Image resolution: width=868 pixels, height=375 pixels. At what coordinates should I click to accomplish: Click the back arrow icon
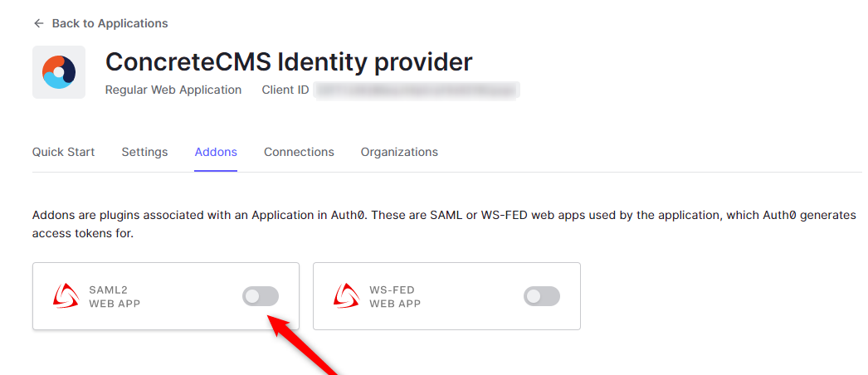point(38,23)
